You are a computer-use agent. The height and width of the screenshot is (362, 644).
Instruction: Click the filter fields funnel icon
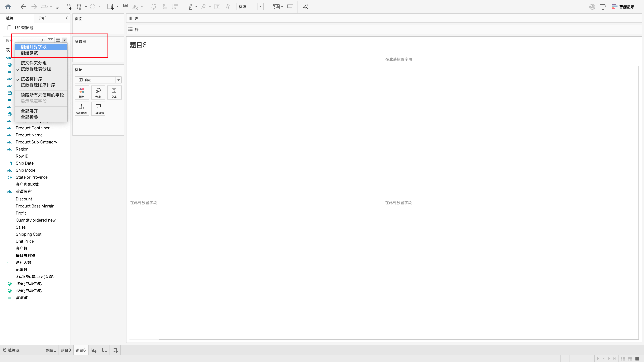coord(50,40)
